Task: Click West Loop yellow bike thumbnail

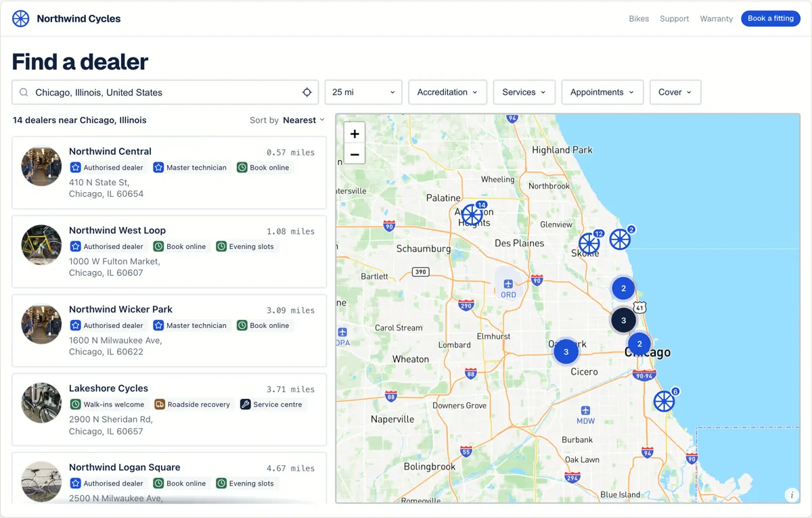Action: 41,245
